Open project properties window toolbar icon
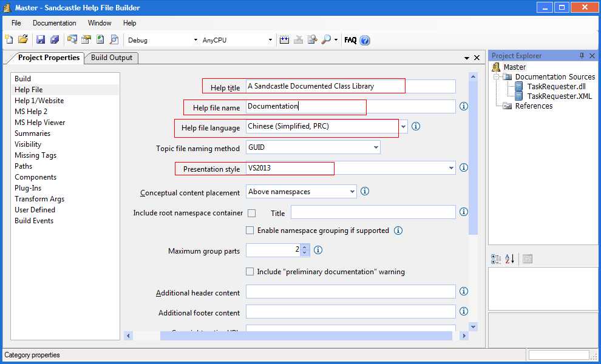The height and width of the screenshot is (364, 601). [86, 39]
